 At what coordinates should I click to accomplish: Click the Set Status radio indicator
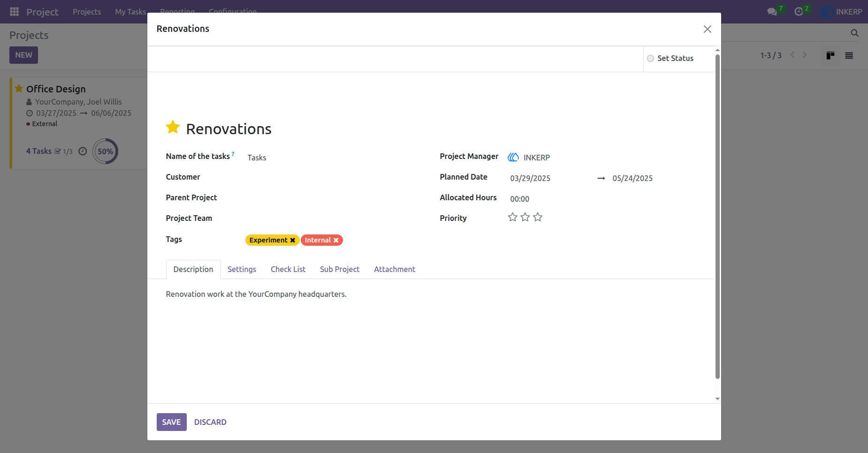(650, 59)
